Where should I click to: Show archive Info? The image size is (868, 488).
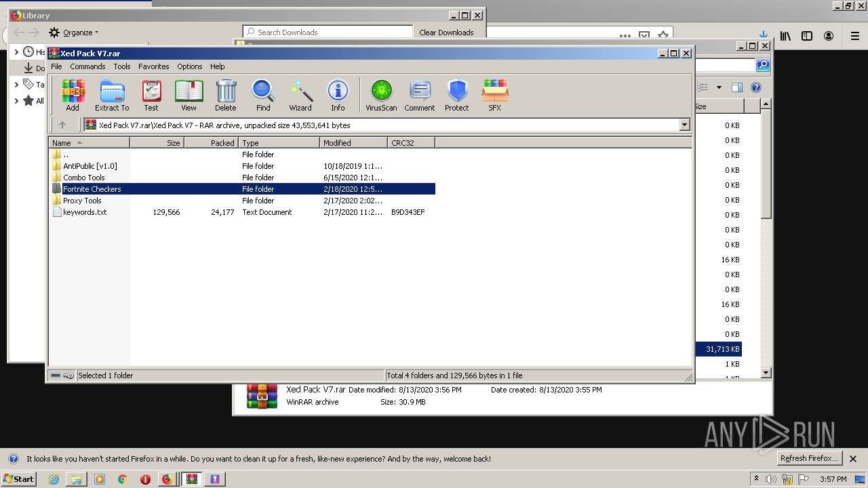point(338,95)
